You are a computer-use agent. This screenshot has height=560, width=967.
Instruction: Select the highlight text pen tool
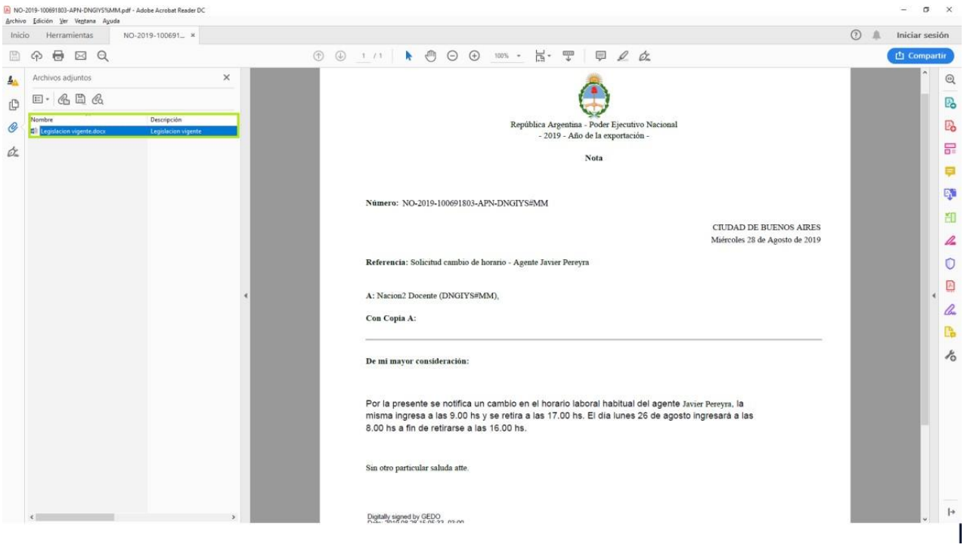[x=622, y=56]
